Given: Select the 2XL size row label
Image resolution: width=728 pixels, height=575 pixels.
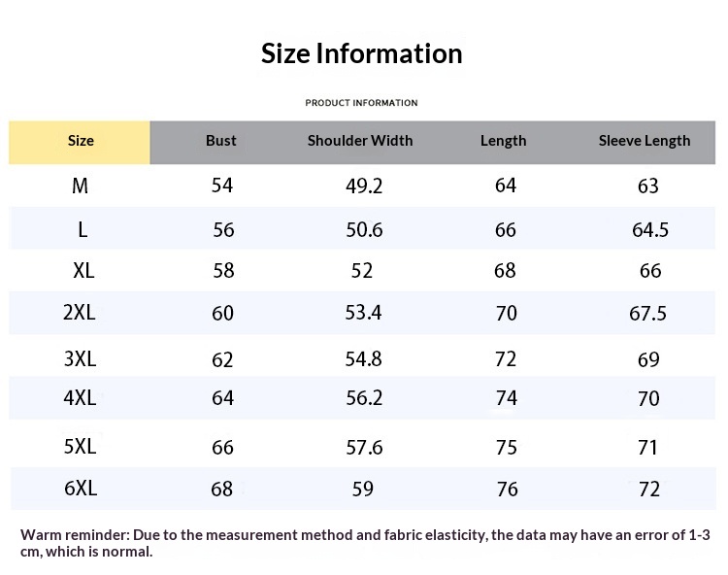Looking at the screenshot, I should [80, 313].
